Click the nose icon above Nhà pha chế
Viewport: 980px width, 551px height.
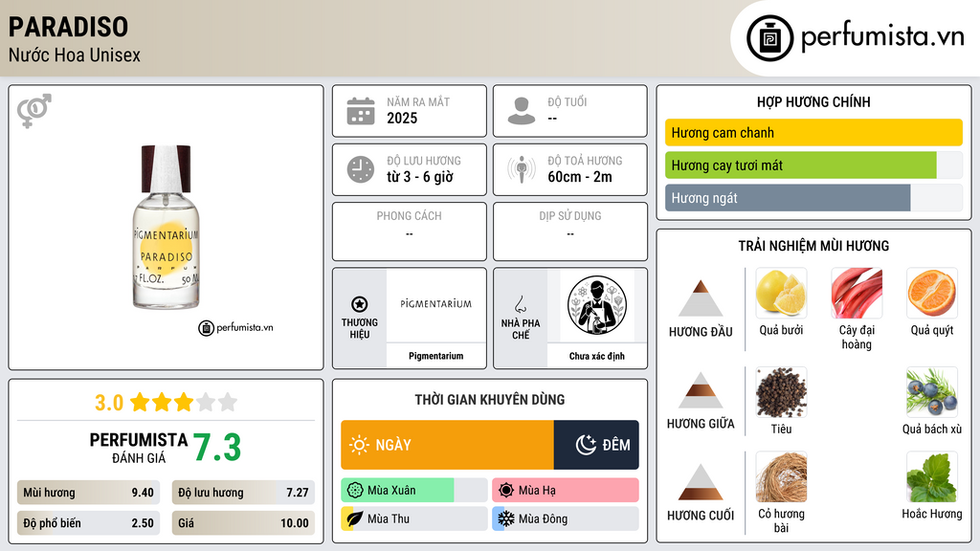520,305
